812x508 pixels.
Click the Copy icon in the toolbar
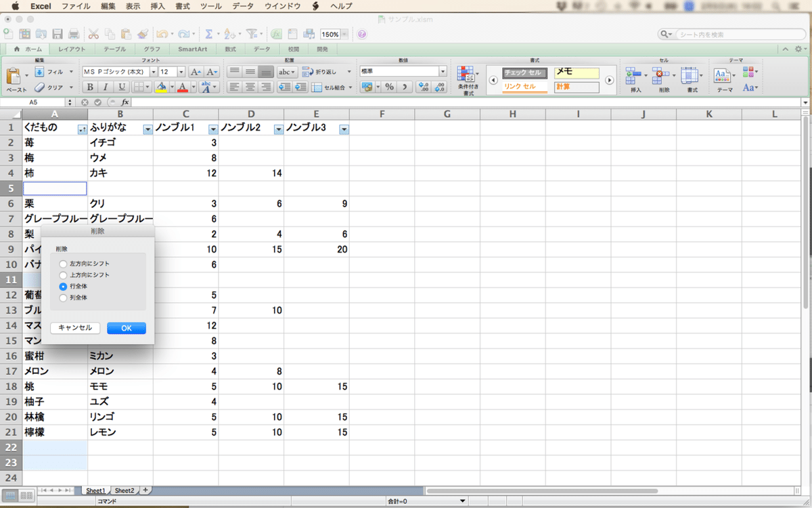tap(110, 33)
